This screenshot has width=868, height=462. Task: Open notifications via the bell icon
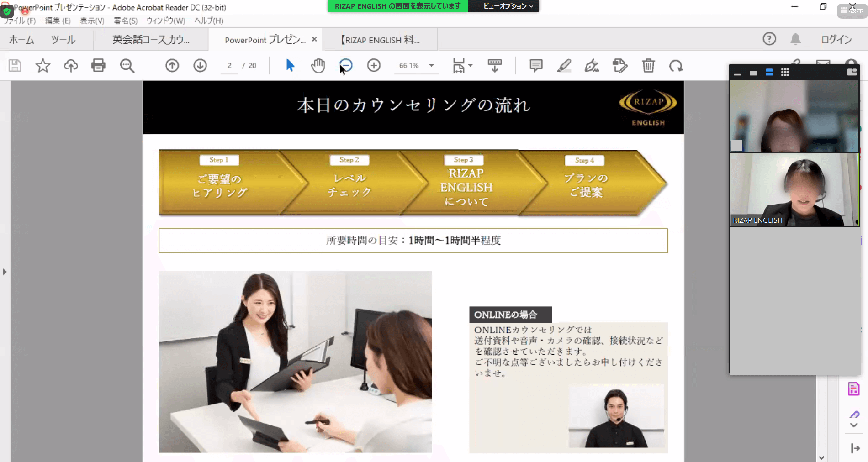796,39
